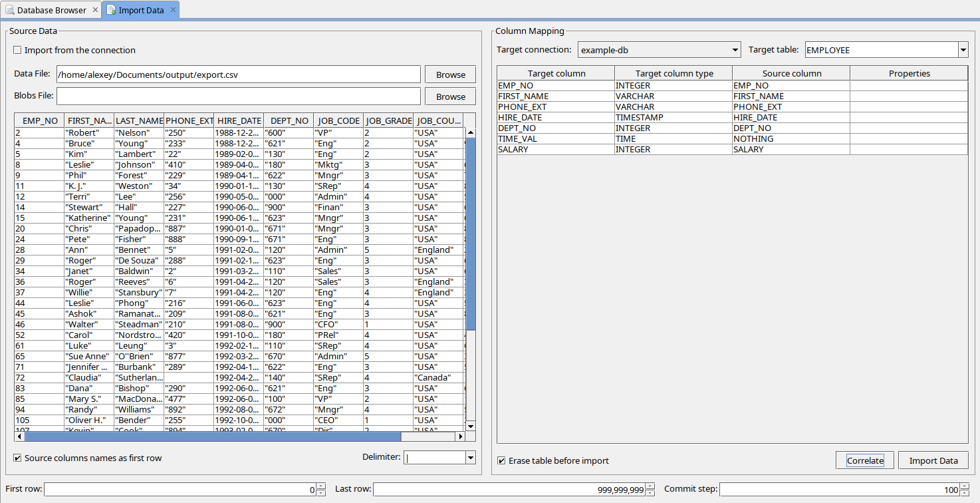Enable Import from the connection checkbox
This screenshot has width=980, height=503.
(x=18, y=51)
